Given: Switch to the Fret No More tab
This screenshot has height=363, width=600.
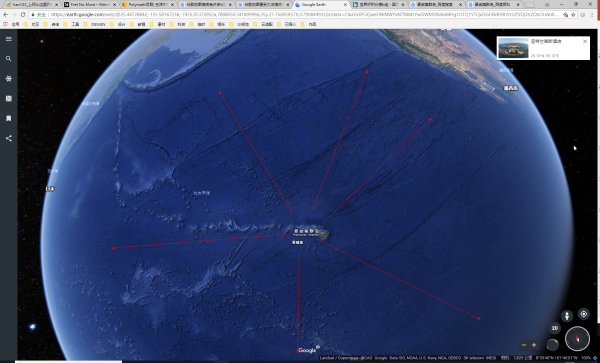Looking at the screenshot, I should (x=90, y=5).
